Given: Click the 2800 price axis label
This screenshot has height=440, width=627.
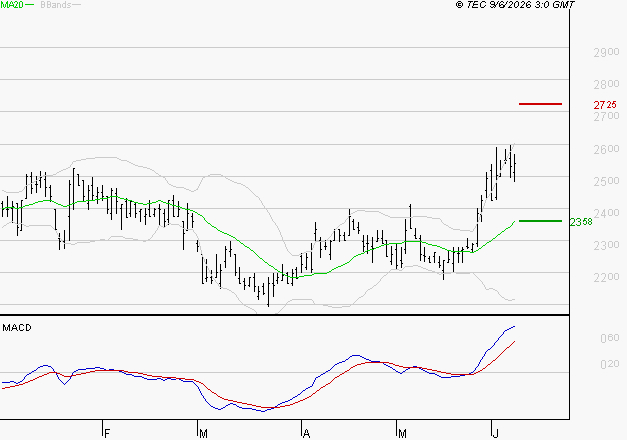Looking at the screenshot, I should click(x=606, y=84).
